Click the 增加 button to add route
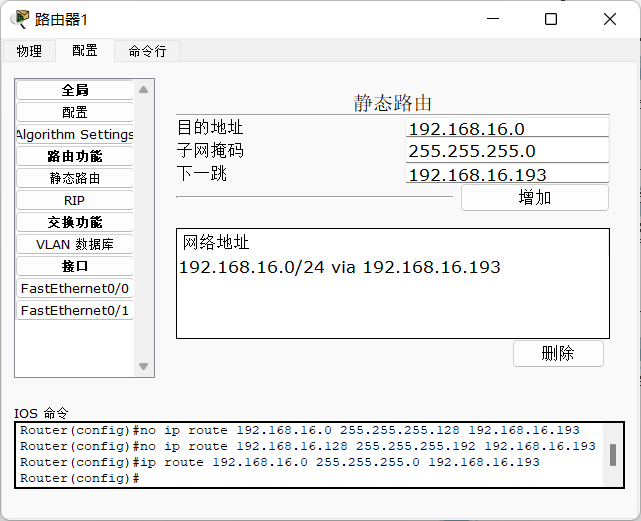The image size is (641, 521). coord(535,198)
